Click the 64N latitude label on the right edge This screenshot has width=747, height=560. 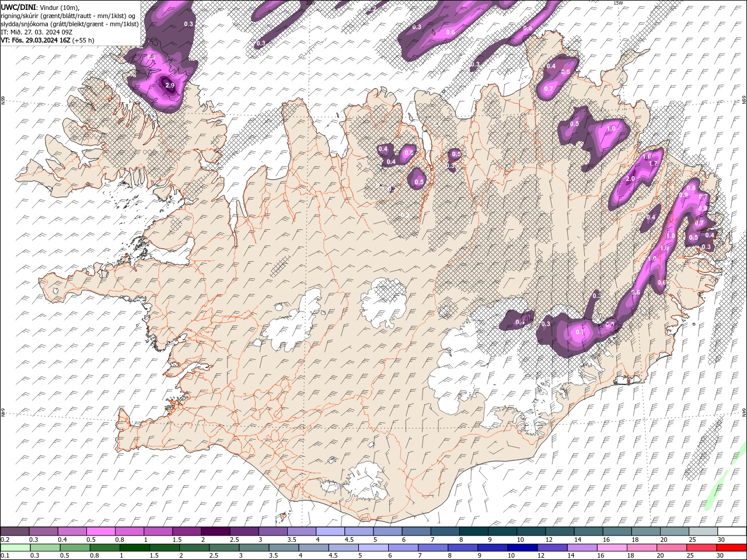pos(744,411)
